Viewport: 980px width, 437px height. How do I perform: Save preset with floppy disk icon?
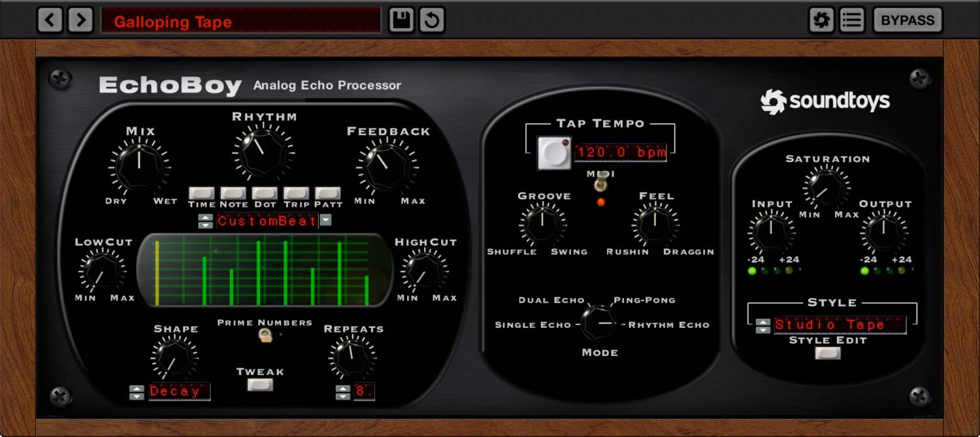pyautogui.click(x=401, y=20)
